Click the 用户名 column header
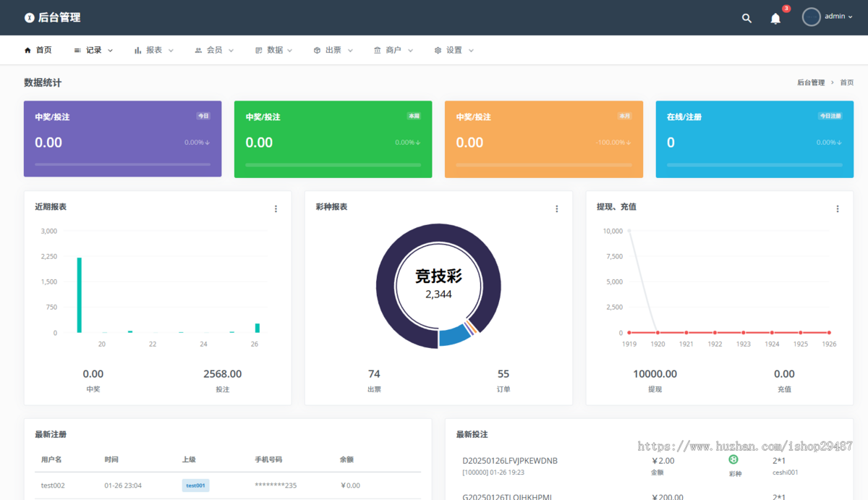Screen dimensions: 868x500 tap(51, 459)
